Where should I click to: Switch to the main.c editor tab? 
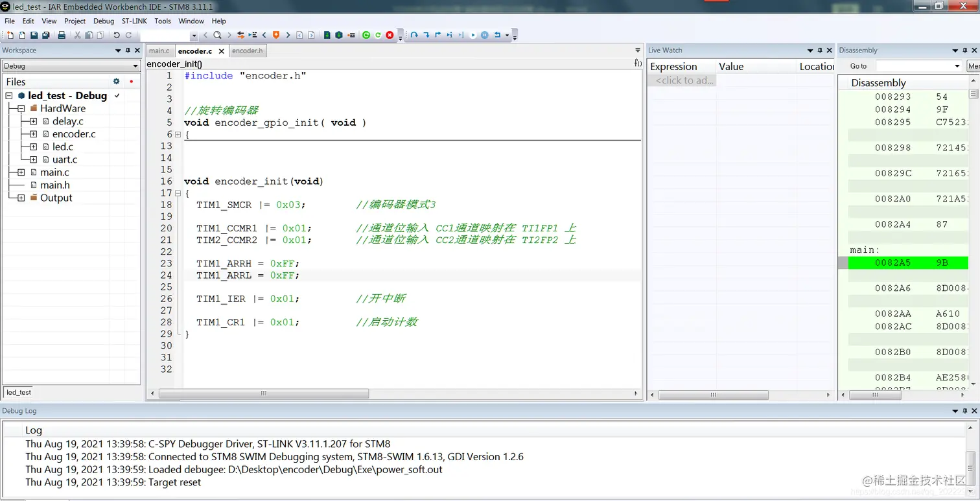point(159,51)
